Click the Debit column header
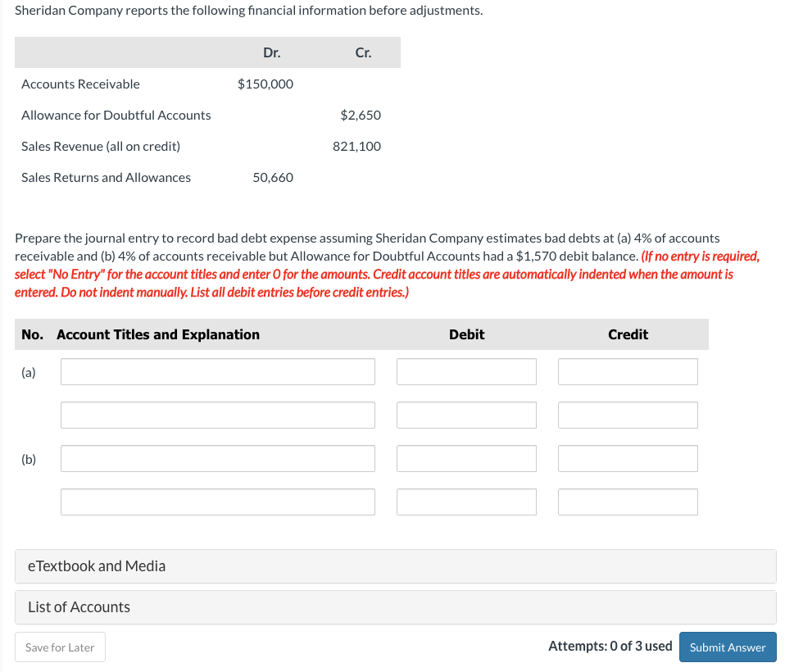 (x=466, y=334)
